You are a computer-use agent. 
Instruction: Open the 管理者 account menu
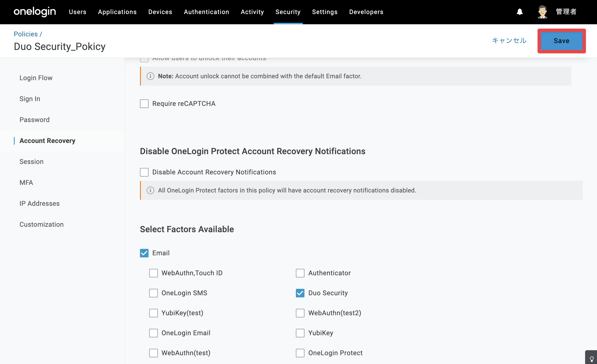coord(566,12)
